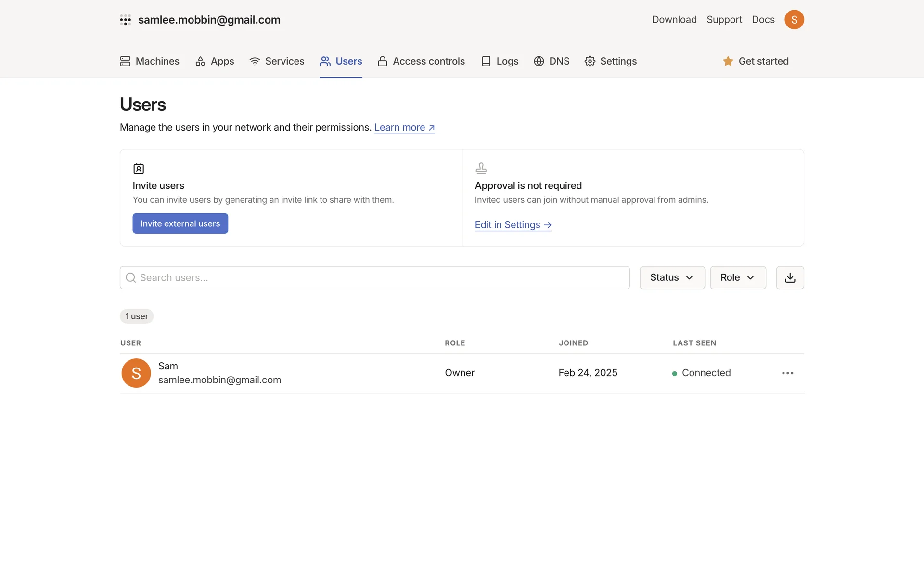Click the Invite users badge icon

139,169
